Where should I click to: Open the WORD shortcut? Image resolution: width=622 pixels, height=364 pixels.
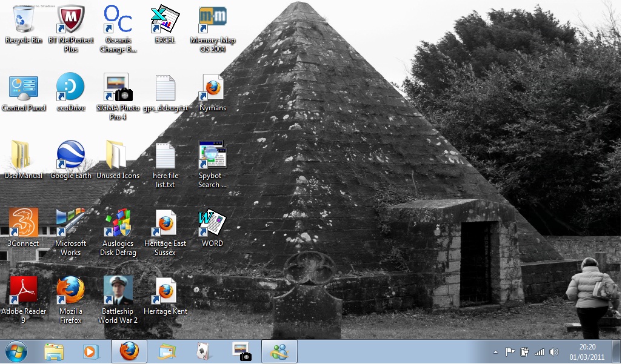(212, 223)
